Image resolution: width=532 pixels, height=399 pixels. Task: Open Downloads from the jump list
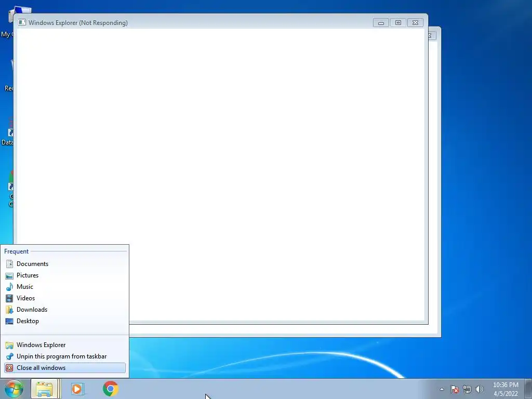(64, 310)
